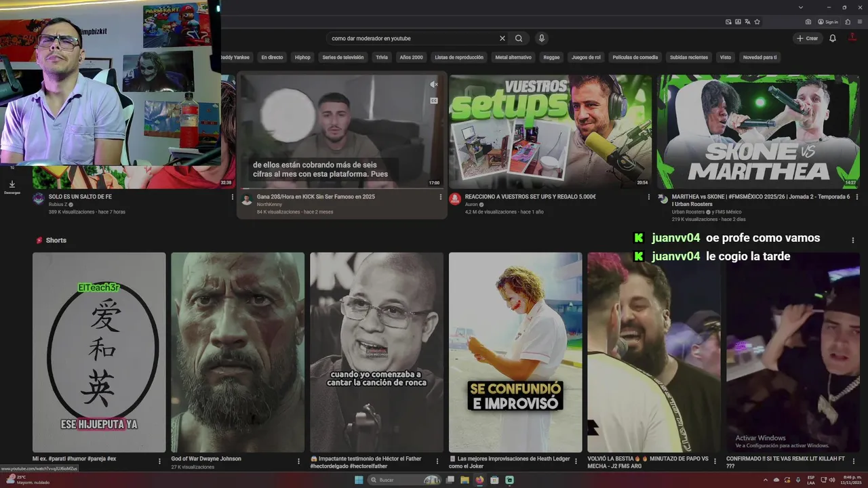Screen dimensions: 868x488
Task: Open the browser extensions icon
Action: (x=848, y=22)
